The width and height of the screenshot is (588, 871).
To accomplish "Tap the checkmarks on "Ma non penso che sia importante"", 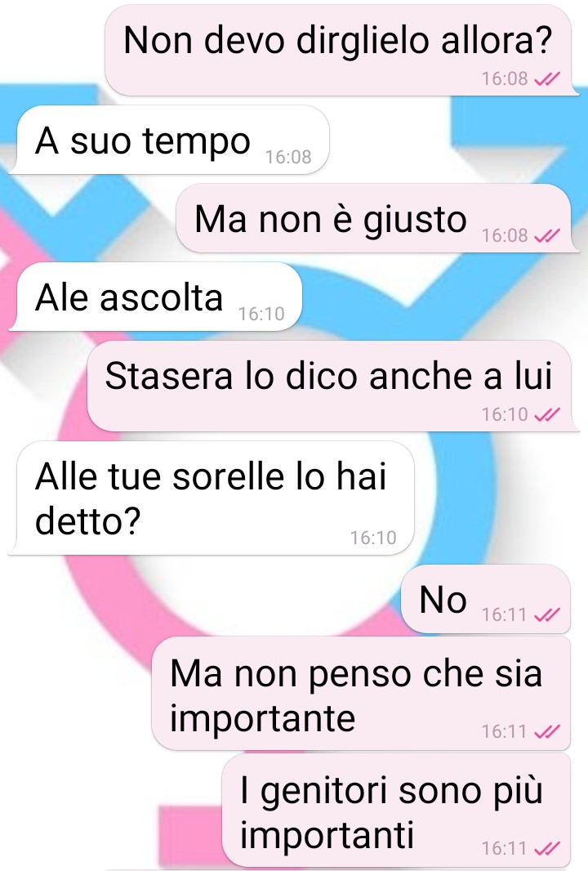I will pos(547,732).
